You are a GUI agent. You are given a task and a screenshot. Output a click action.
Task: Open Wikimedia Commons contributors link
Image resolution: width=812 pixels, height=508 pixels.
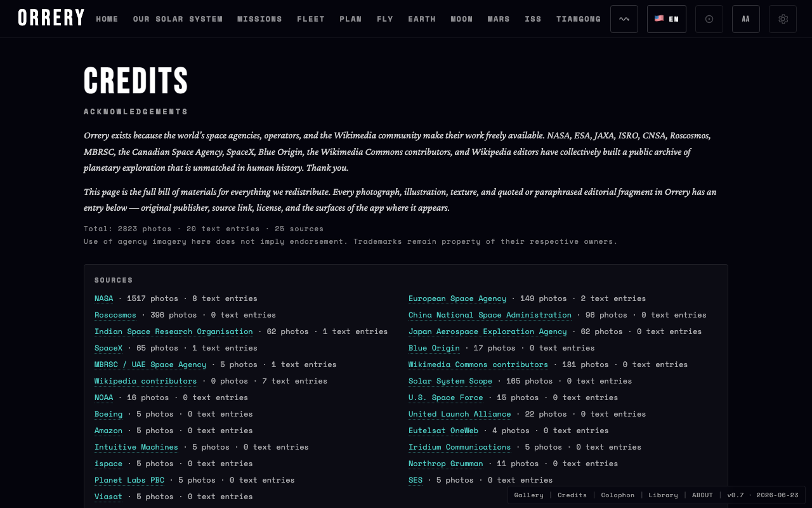pos(478,364)
